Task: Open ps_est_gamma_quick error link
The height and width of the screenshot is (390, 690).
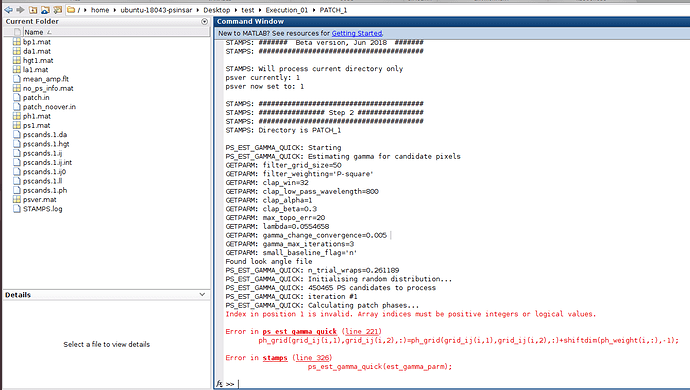Action: pyautogui.click(x=299, y=331)
